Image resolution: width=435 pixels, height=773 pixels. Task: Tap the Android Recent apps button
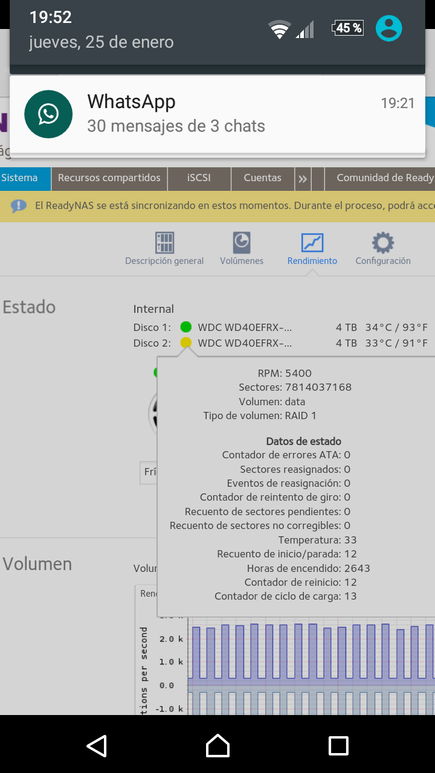pyautogui.click(x=338, y=745)
